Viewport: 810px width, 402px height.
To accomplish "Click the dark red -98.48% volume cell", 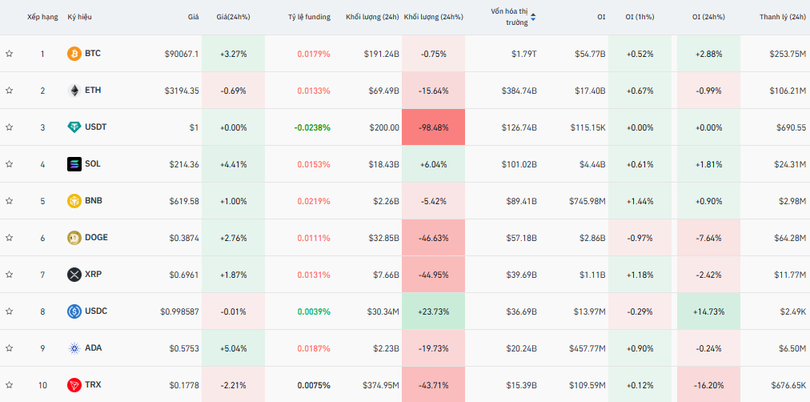I will (x=434, y=127).
